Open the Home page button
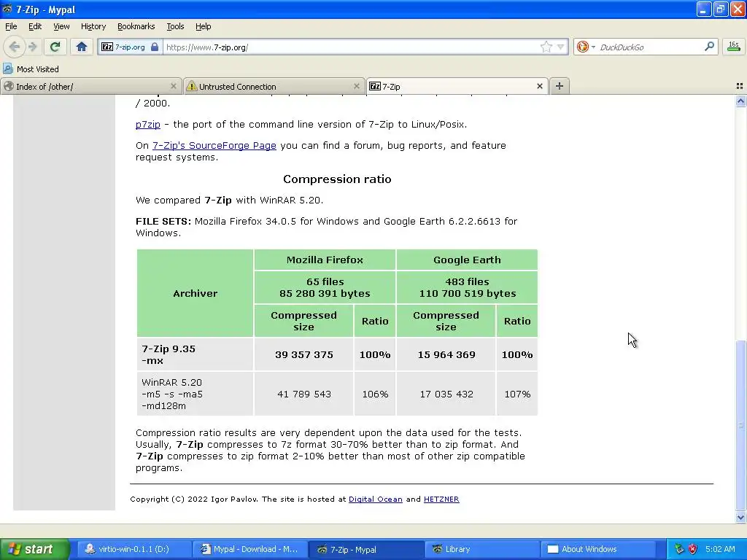The height and width of the screenshot is (560, 747). point(82,47)
